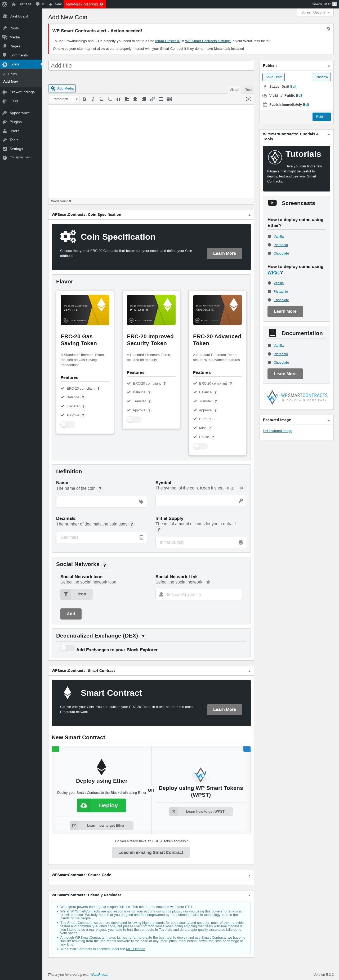Click Set featured image link
339x980 pixels.
pos(277,431)
